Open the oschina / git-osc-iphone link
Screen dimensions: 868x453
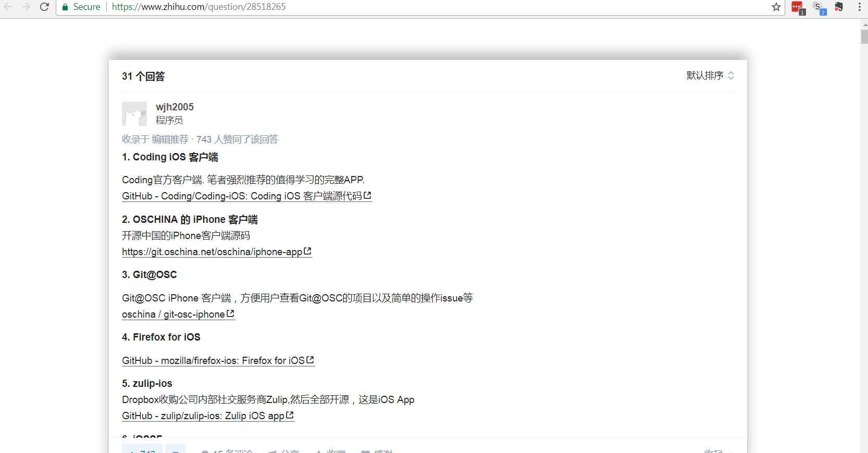[178, 314]
